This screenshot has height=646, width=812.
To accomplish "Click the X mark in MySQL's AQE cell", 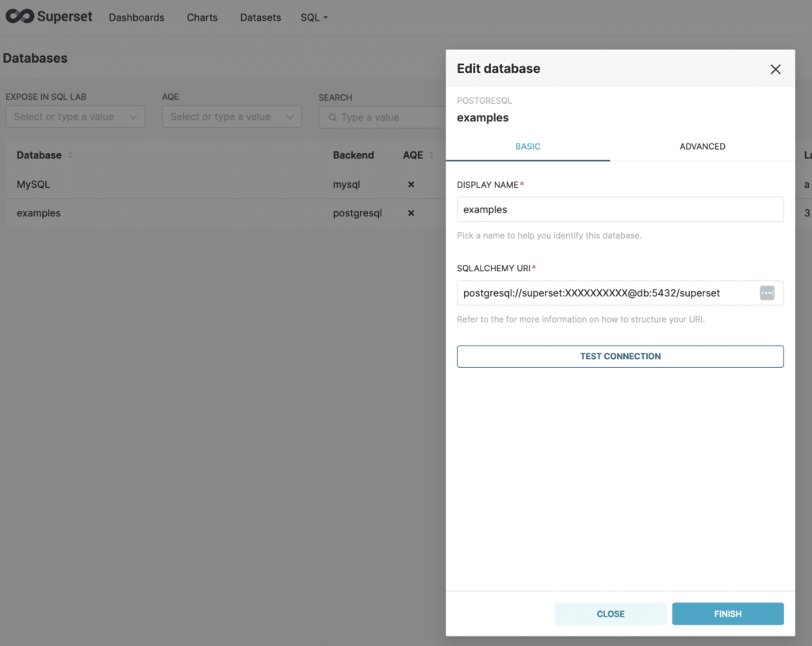I will [x=410, y=184].
